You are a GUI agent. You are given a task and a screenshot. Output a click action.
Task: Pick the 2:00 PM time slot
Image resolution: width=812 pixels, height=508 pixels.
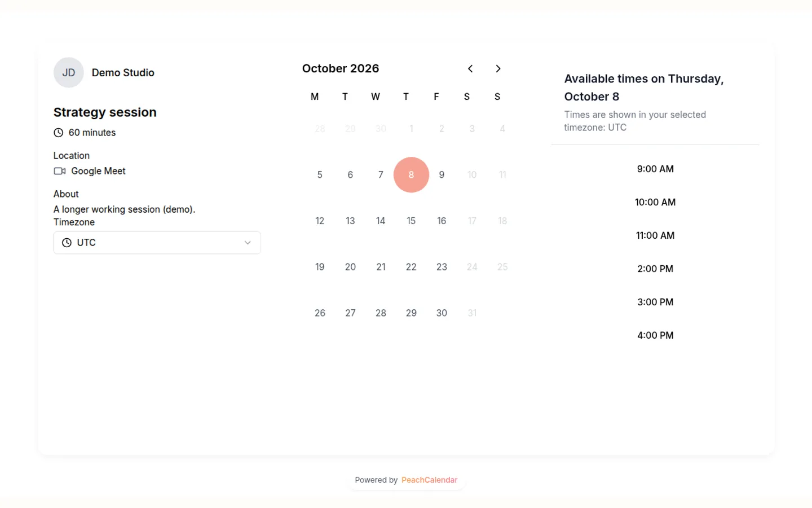click(x=655, y=269)
